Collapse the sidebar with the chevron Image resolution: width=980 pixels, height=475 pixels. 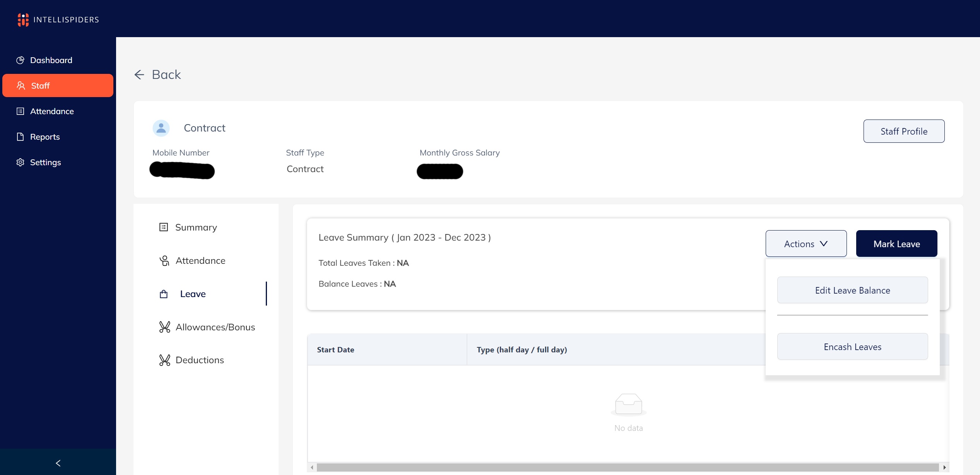tap(58, 463)
